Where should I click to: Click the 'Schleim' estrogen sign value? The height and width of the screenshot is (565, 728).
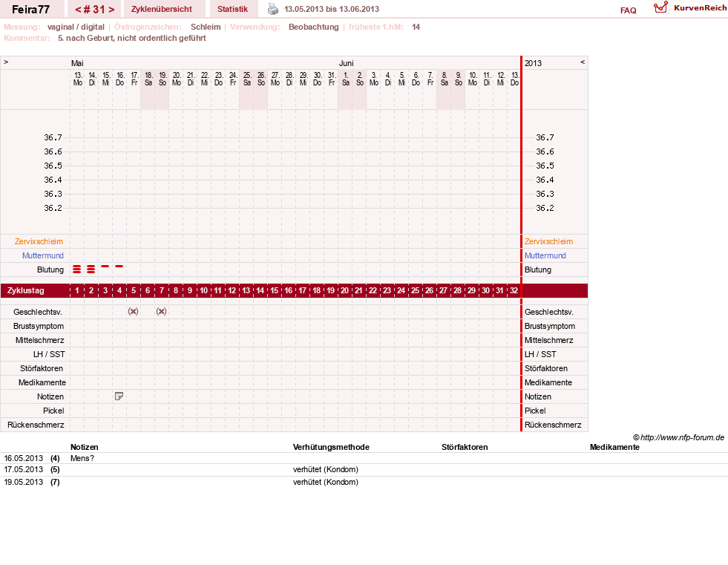[x=206, y=27]
